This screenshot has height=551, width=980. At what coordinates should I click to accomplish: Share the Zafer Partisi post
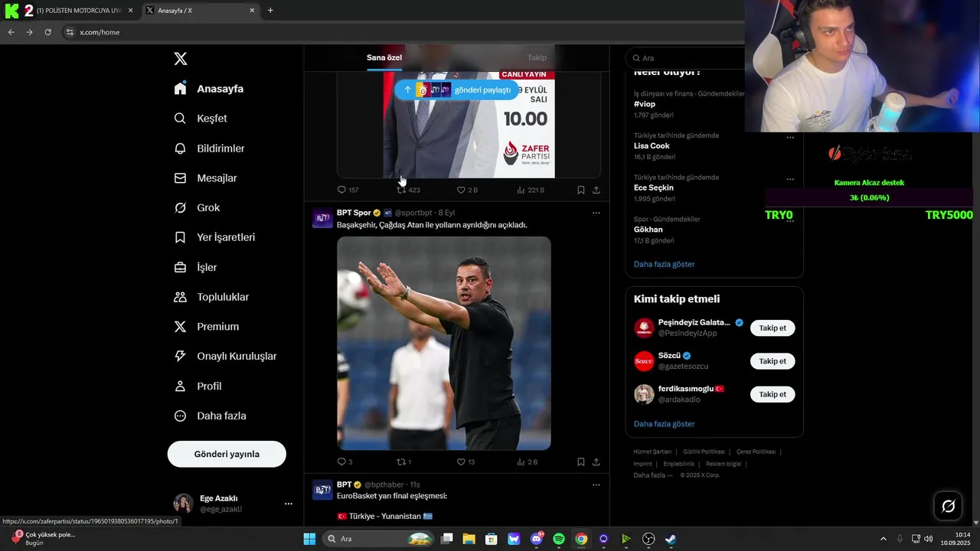596,190
